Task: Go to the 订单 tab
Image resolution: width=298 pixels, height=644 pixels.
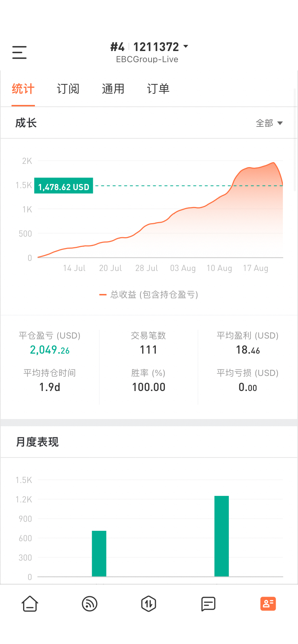Action: (x=158, y=89)
